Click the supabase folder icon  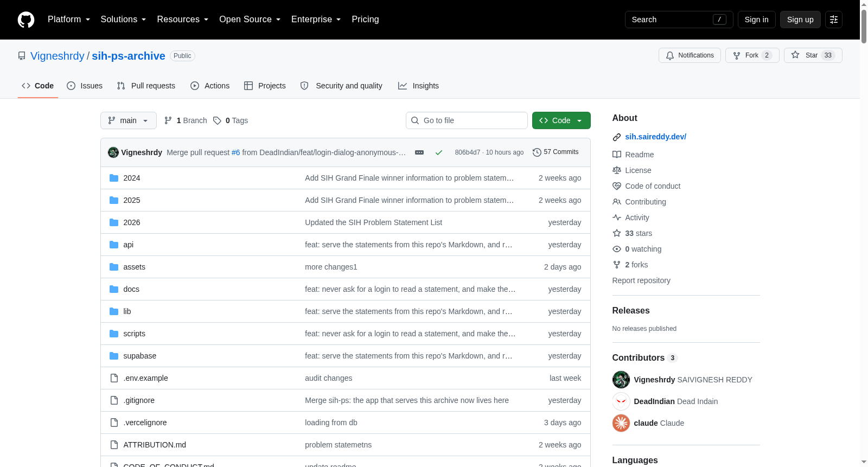pos(114,356)
